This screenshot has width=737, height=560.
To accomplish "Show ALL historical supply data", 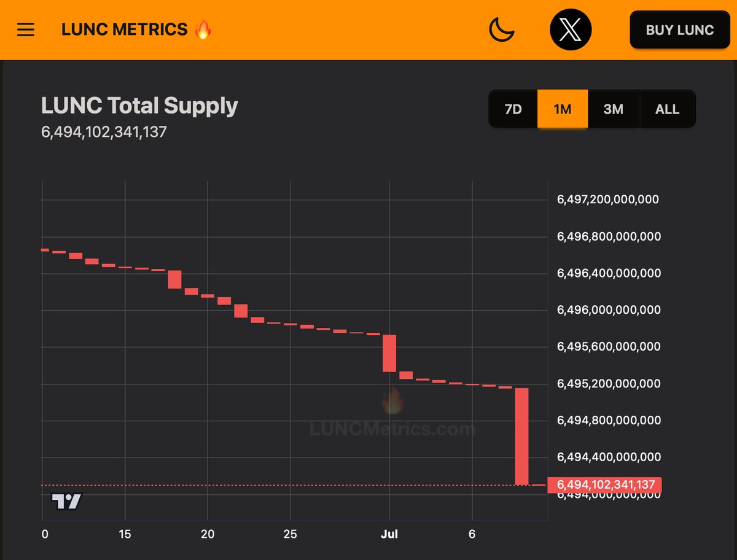I will [x=666, y=109].
